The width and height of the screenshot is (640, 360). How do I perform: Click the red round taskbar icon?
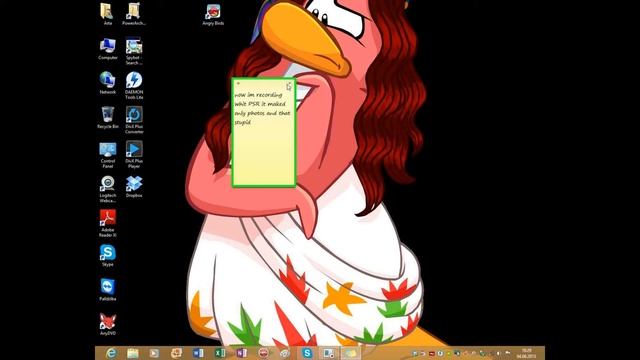[x=264, y=353]
